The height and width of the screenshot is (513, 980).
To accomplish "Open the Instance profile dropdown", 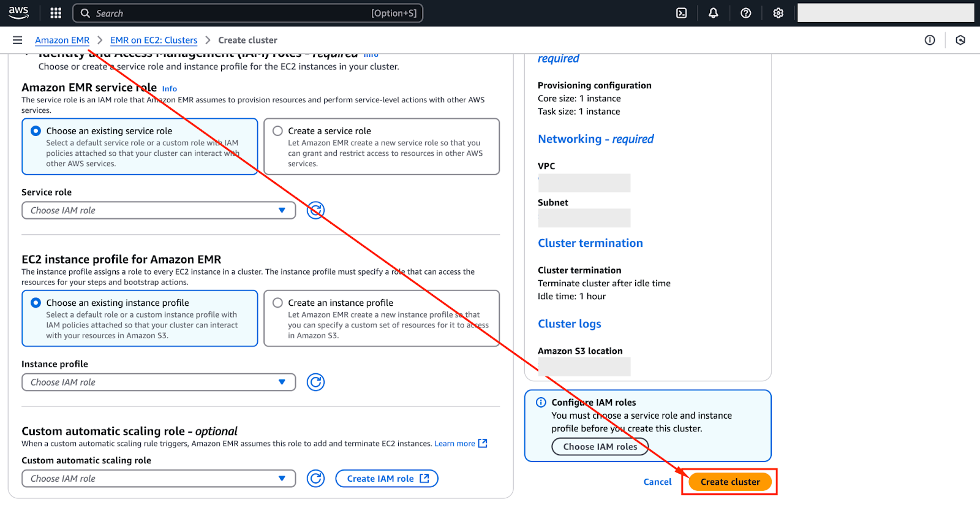I will (x=159, y=382).
